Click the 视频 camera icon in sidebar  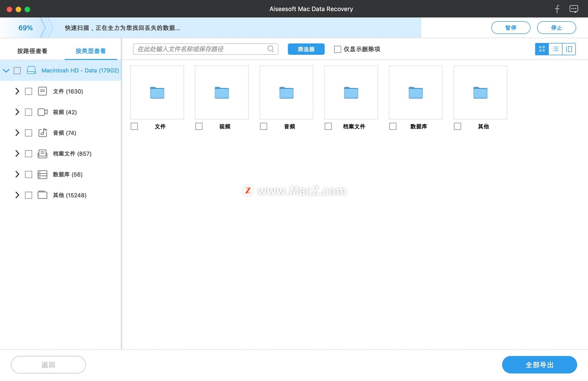coord(42,112)
